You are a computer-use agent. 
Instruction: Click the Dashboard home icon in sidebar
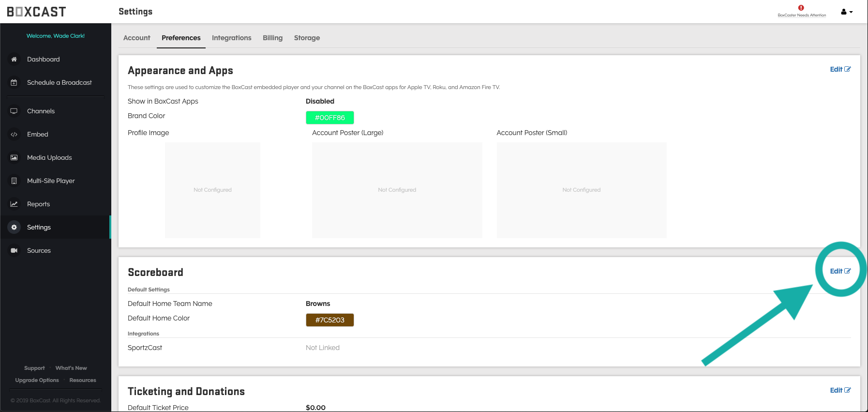pos(14,60)
